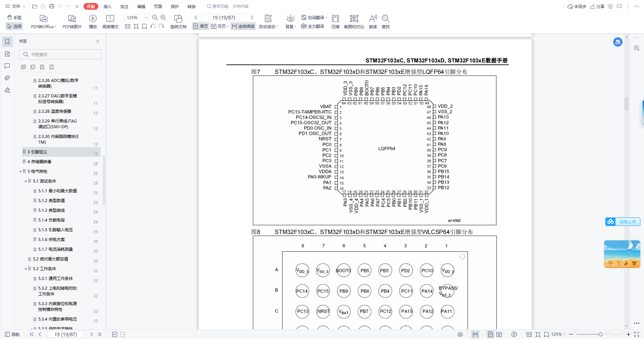Screen dimensions: 644x339
Task: Open the comments panel icon in sidebar
Action: pyautogui.click(x=7, y=66)
